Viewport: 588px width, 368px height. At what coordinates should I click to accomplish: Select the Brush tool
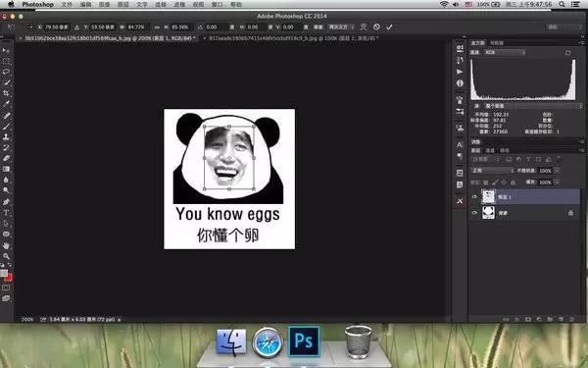(x=6, y=127)
